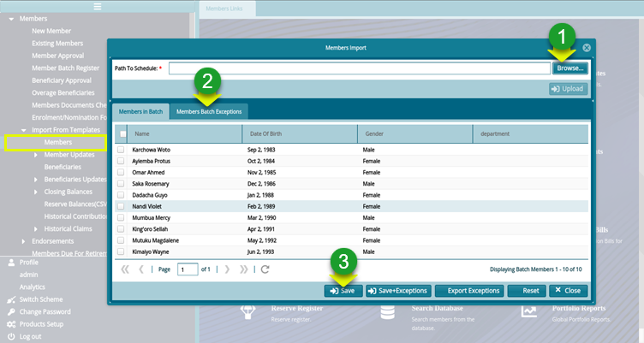The width and height of the screenshot is (644, 343).
Task: Click the Close button in the dialog footer
Action: 568,291
